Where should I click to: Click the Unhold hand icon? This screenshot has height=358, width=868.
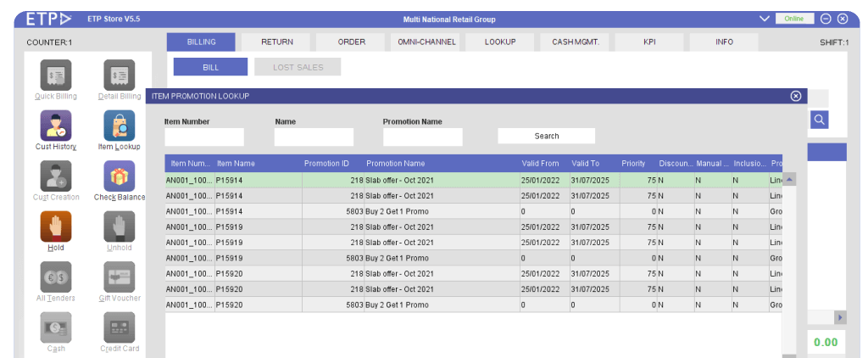[119, 227]
